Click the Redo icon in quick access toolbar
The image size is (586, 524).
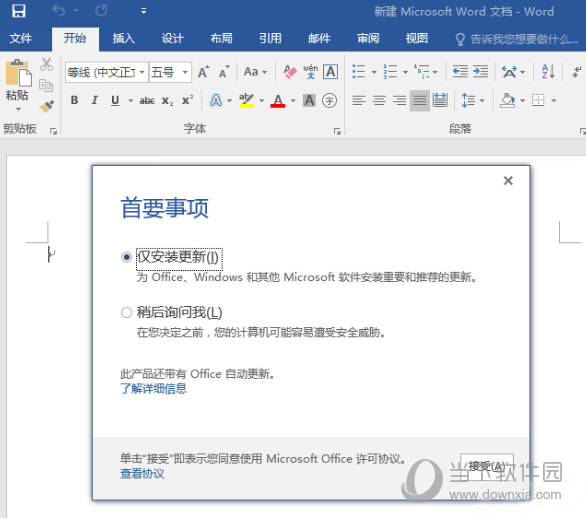click(101, 11)
